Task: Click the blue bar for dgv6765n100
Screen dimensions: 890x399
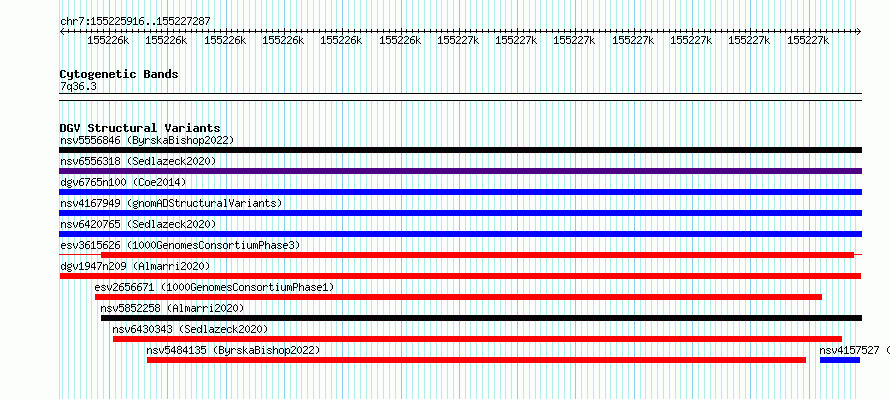Action: click(460, 192)
